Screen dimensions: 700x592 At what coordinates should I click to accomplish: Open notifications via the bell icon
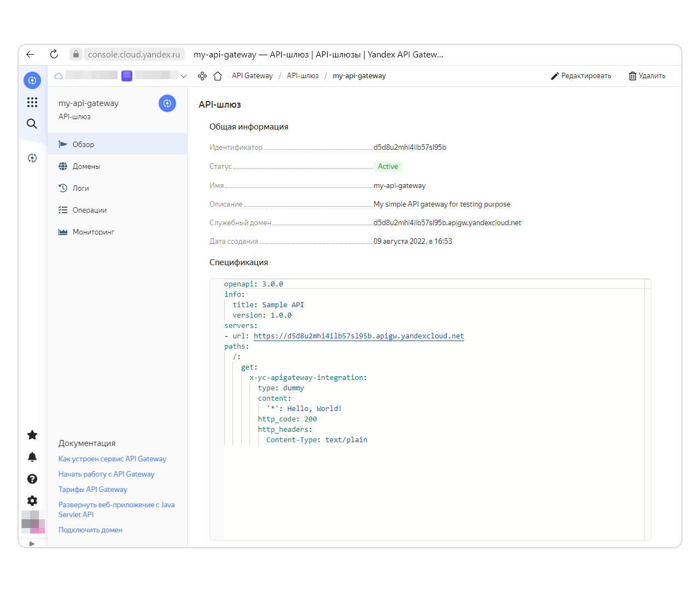(x=32, y=457)
